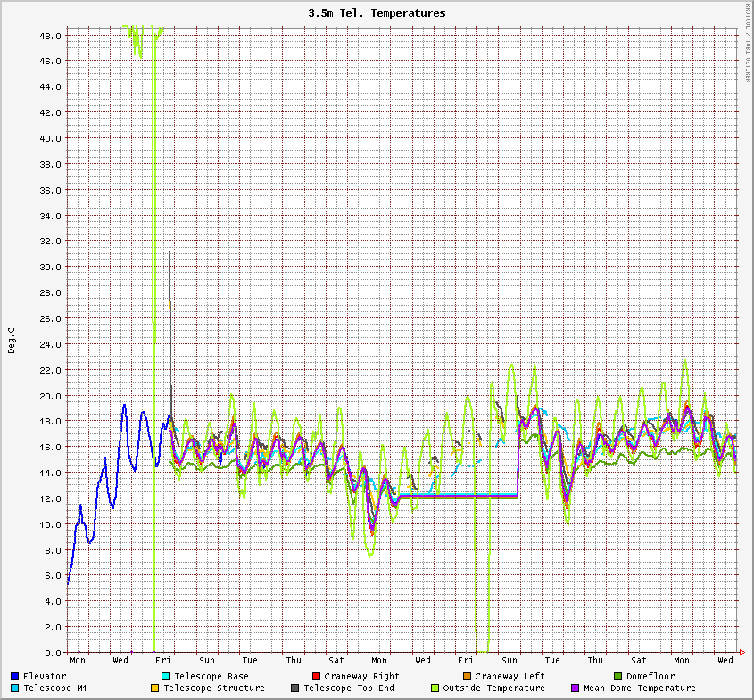
Task: Select the red Craneway Right color box
Action: [x=317, y=676]
